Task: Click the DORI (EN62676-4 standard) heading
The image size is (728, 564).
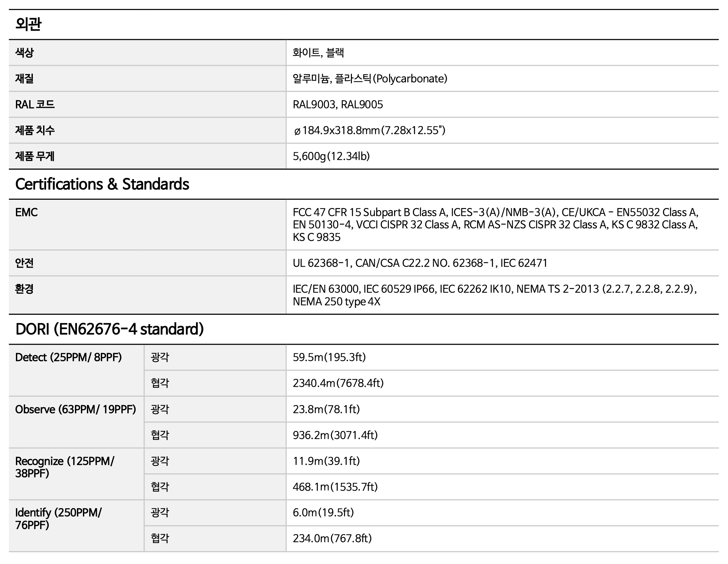Action: [109, 329]
